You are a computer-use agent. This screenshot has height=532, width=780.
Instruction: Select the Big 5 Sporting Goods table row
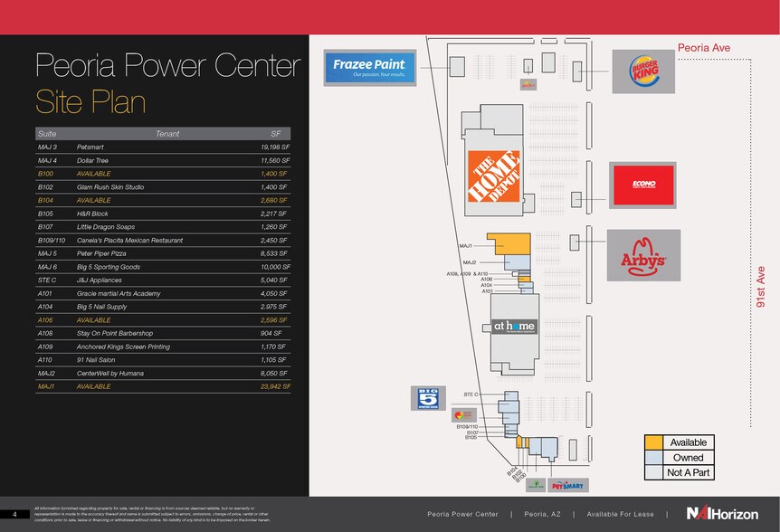[x=163, y=267]
